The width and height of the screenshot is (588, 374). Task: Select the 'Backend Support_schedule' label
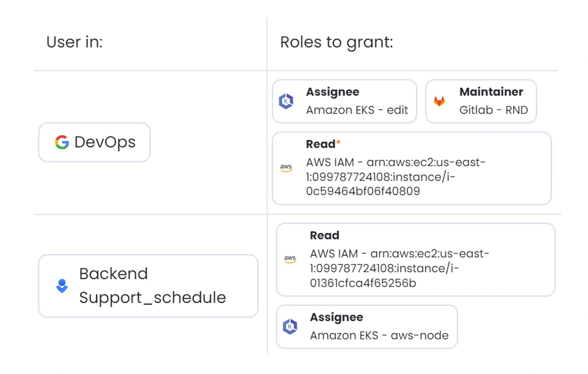pyautogui.click(x=152, y=286)
